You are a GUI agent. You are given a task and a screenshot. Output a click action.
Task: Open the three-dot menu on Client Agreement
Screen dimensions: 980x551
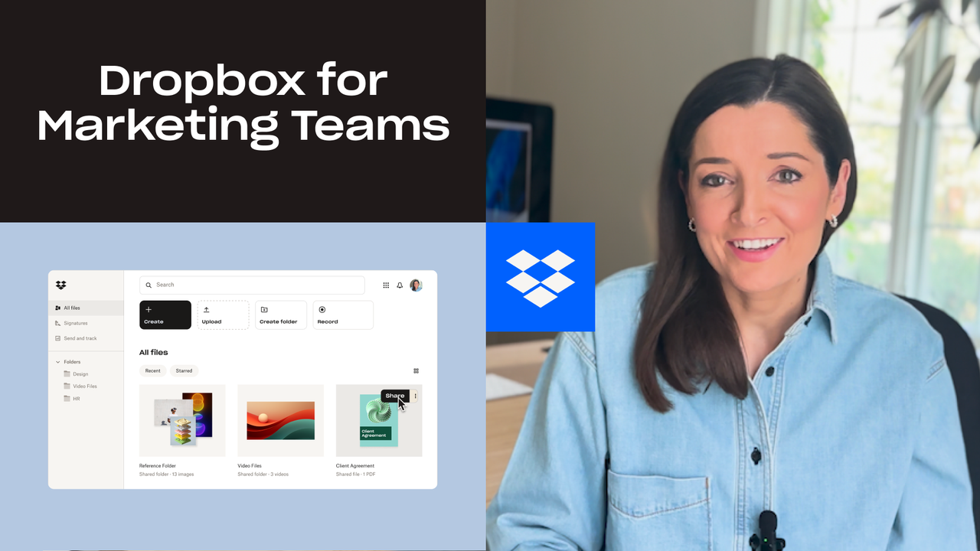point(416,396)
